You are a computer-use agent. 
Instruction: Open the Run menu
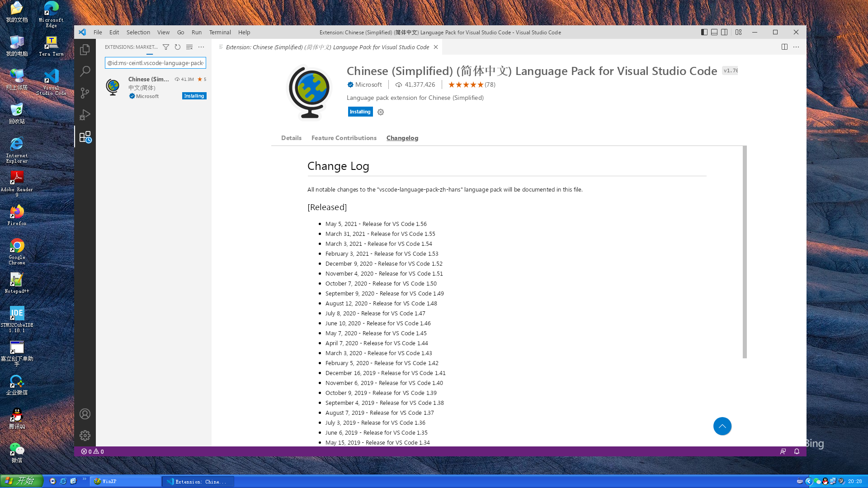point(197,32)
